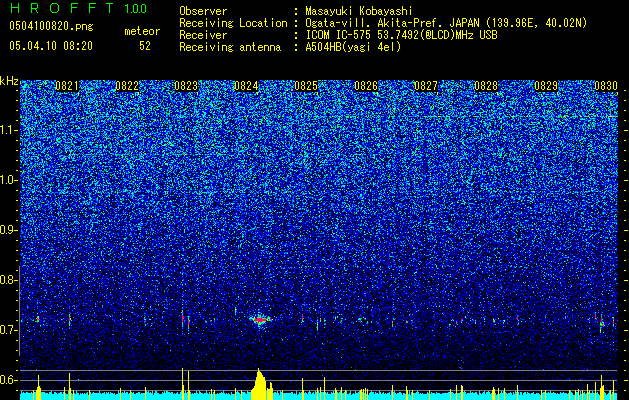Select the A504HB(yagi 4el) antenna text
629x400 pixels.
coord(353,47)
